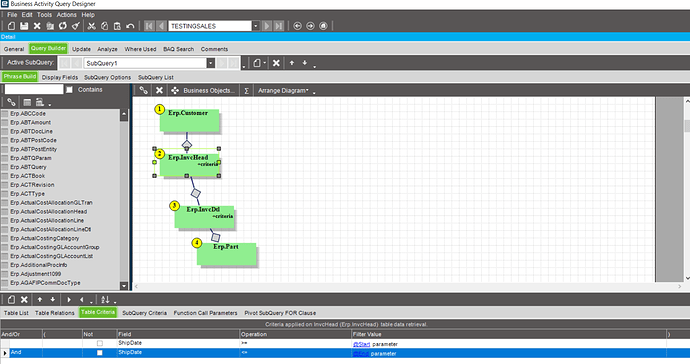The height and width of the screenshot is (364, 690).
Task: Open the SubQuery1 dropdown list
Action: (211, 63)
